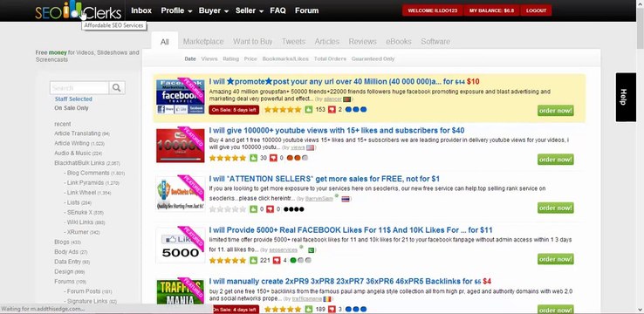
Task: Click thumbs-down icon with 3 dislikes
Action: [x=332, y=309]
